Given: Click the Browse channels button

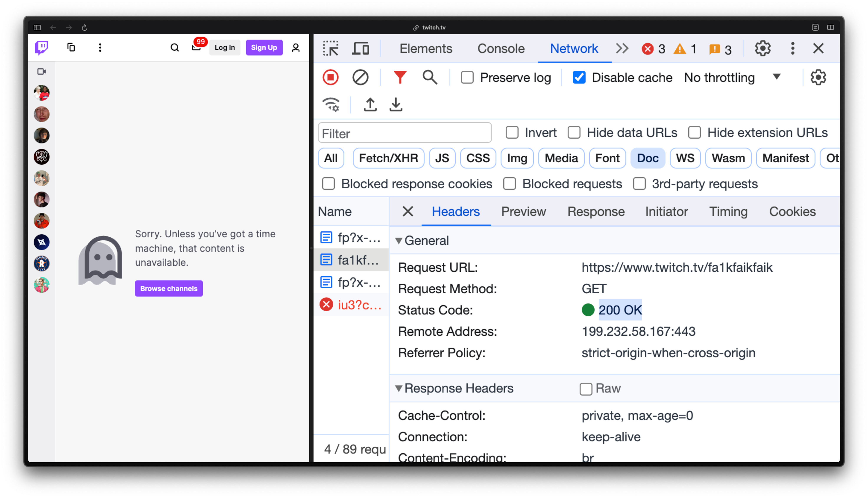Looking at the screenshot, I should [x=169, y=288].
